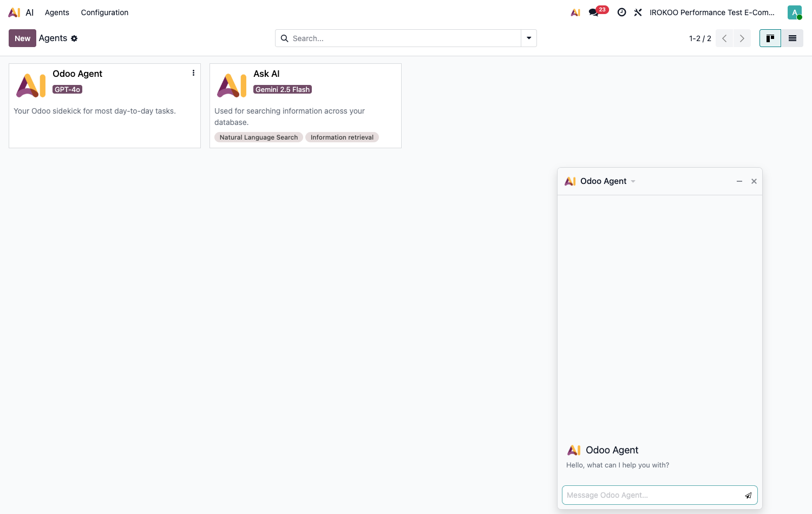812x514 pixels.
Task: Switch company IROKOO Performance Test
Action: pos(712,12)
